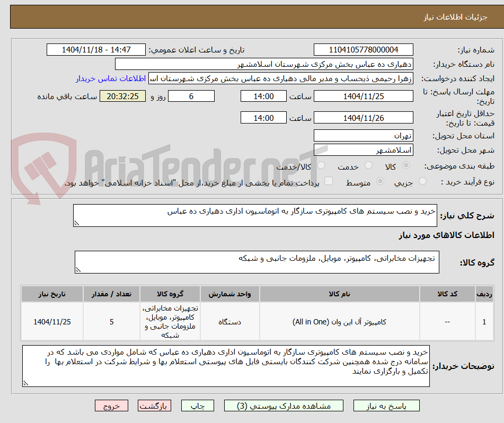Select the کالا/خدمت radio button

click(x=321, y=165)
